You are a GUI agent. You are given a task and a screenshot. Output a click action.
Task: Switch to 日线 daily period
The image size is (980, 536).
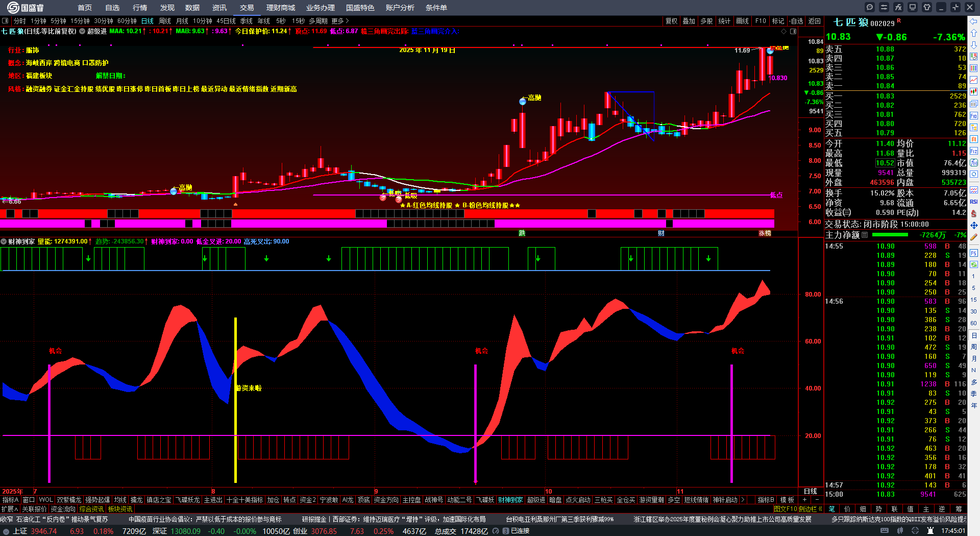click(148, 21)
